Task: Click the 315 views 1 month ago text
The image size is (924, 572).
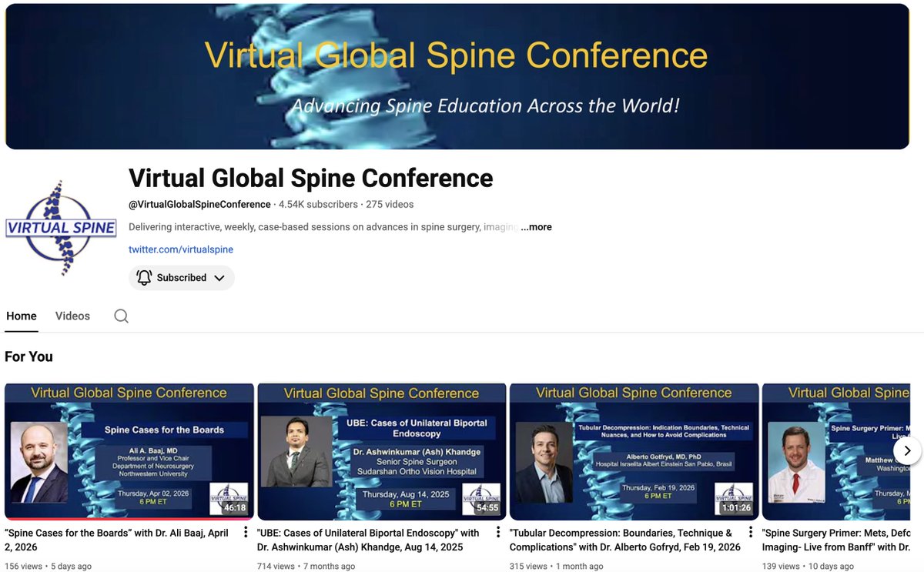Action: pyautogui.click(x=556, y=566)
